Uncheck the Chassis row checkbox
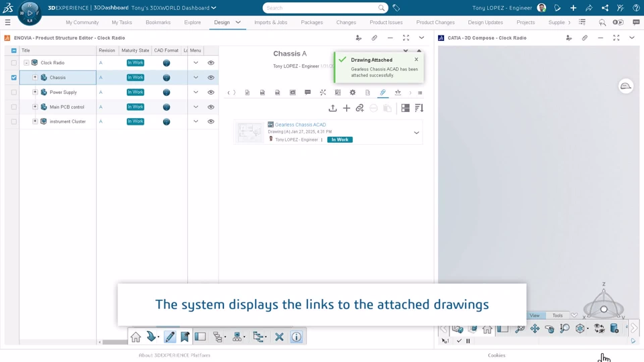This screenshot has width=644, height=362. click(14, 77)
